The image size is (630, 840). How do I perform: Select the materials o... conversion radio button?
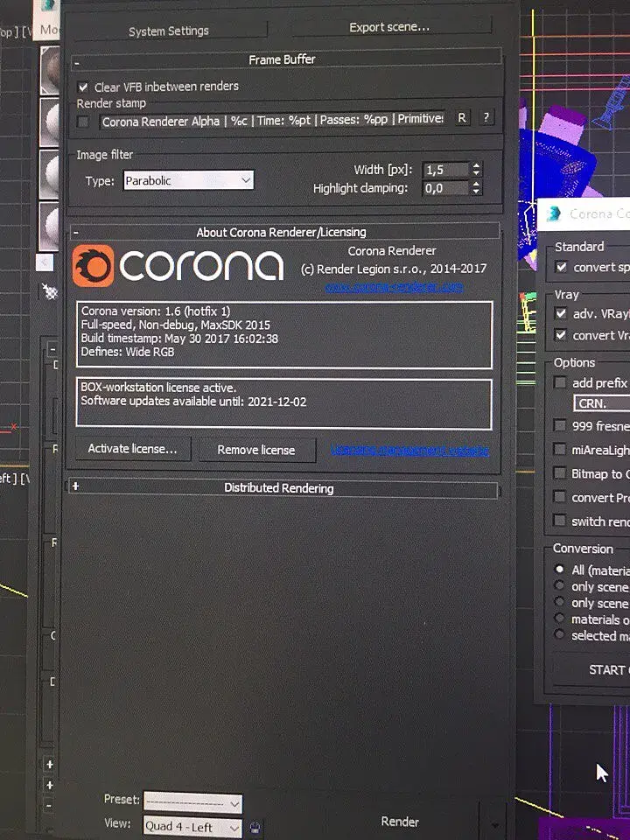pos(560,619)
